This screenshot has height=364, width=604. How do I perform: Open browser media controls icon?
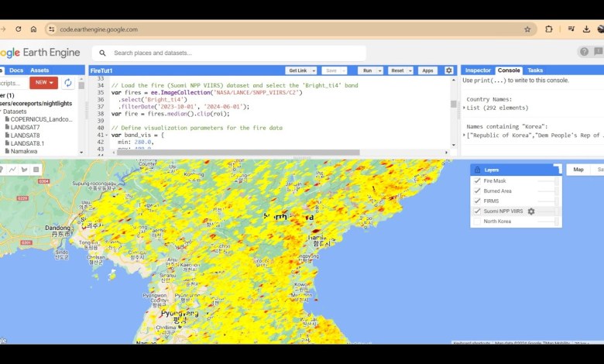pyautogui.click(x=571, y=29)
